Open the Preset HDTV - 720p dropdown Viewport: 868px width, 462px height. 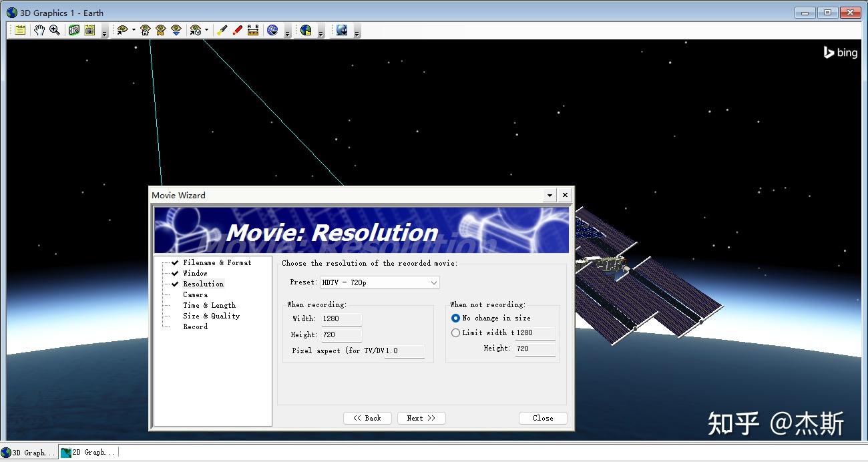click(379, 282)
